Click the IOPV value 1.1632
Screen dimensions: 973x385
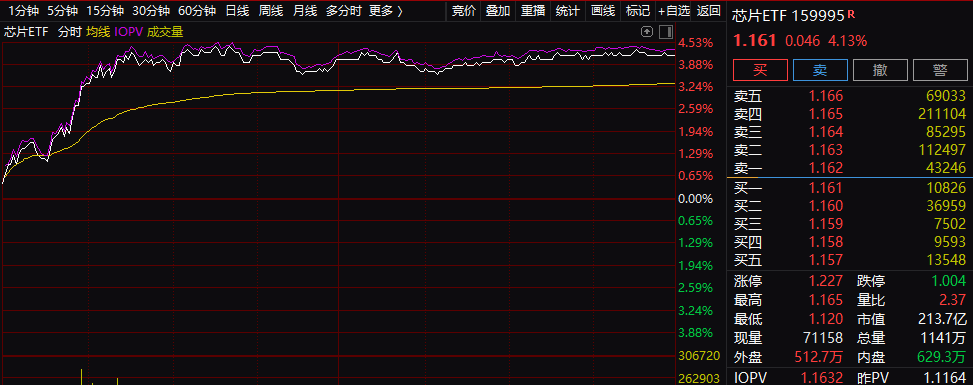click(822, 378)
